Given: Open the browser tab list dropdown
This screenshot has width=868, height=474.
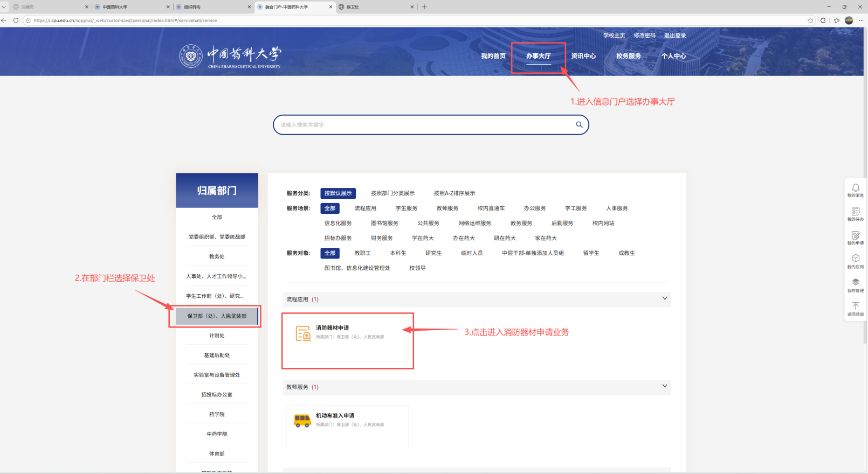Looking at the screenshot, I should click(4, 7).
